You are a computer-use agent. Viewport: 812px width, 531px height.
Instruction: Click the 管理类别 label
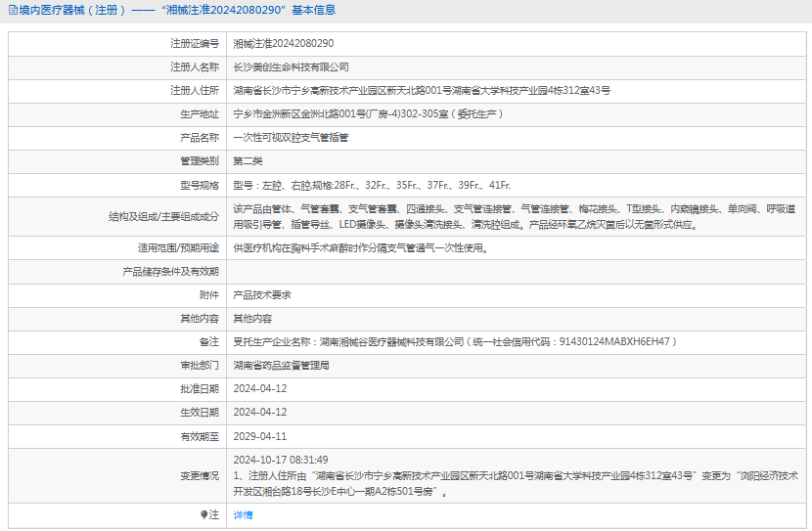[x=200, y=161]
